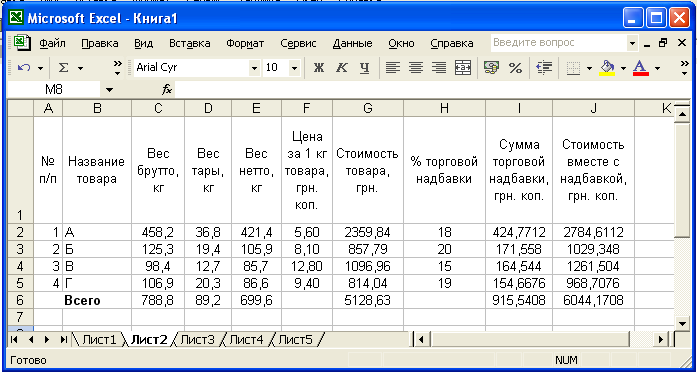Click Excel logo in title bar
The width and height of the screenshot is (697, 372).
(x=16, y=18)
